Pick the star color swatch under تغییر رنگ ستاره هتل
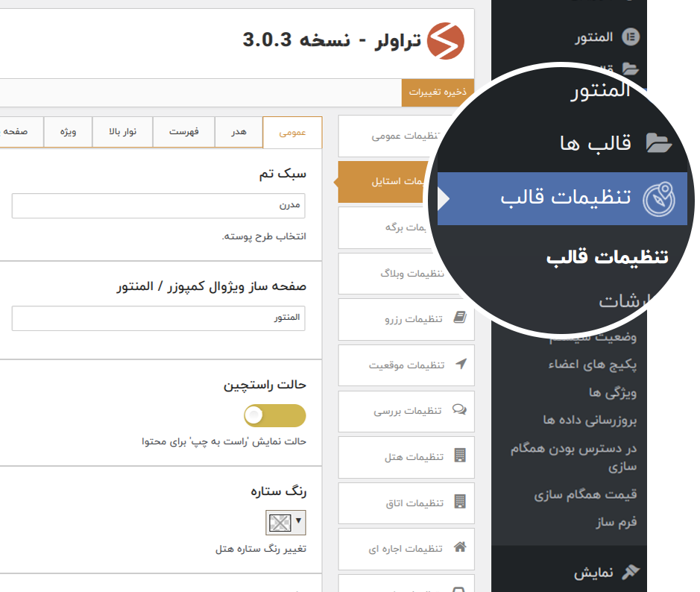 282,523
